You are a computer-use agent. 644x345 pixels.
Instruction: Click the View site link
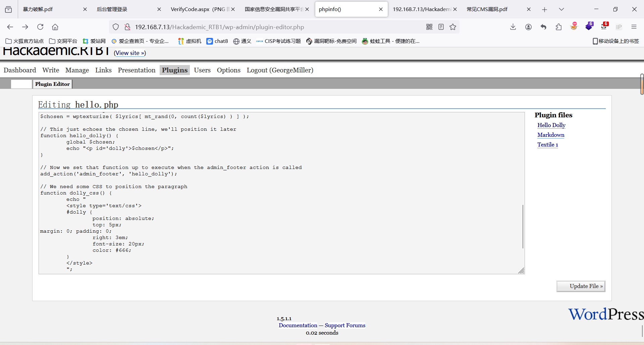pos(130,53)
